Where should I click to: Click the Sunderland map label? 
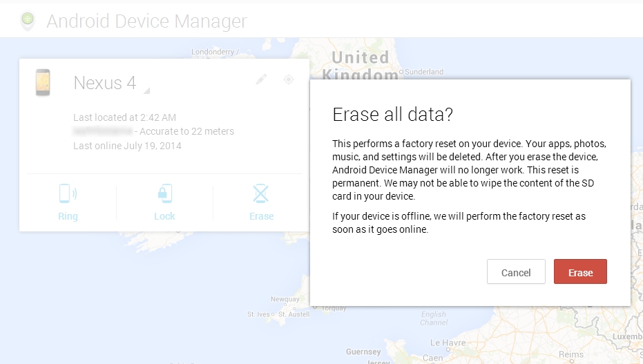click(424, 72)
